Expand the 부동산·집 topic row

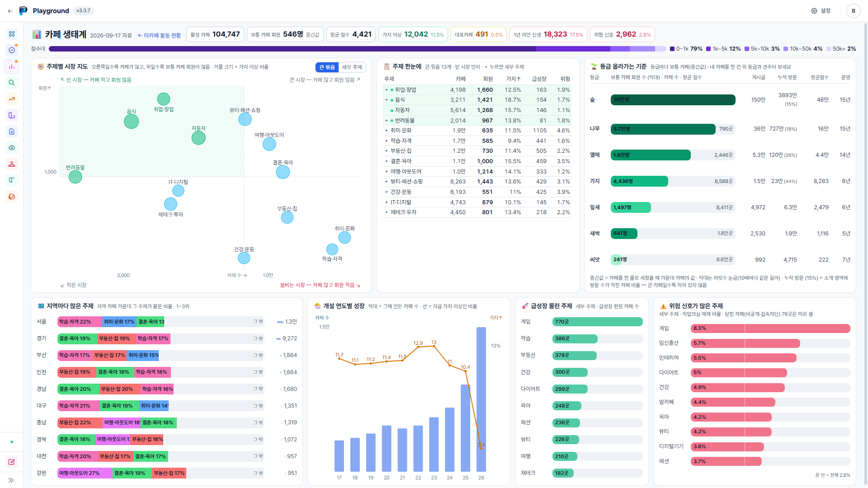(476, 151)
